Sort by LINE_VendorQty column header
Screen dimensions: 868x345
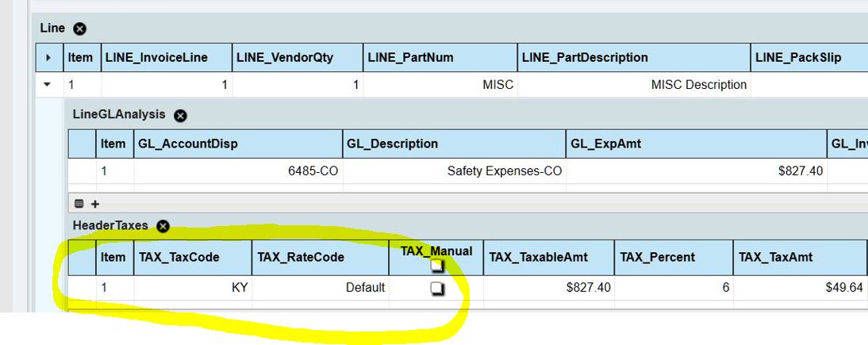tap(298, 58)
